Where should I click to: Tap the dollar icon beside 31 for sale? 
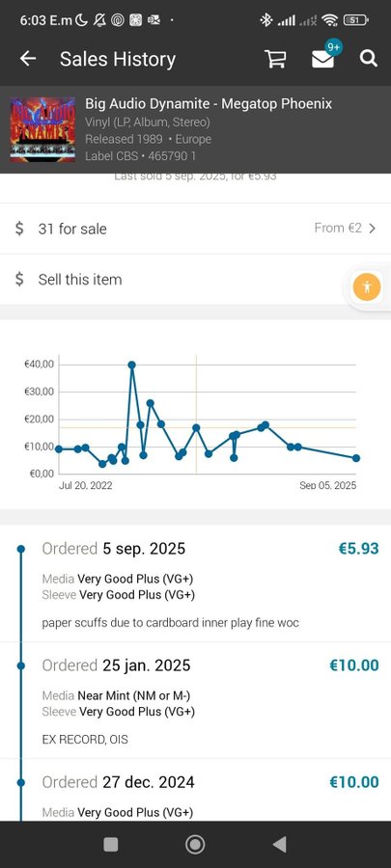19,229
